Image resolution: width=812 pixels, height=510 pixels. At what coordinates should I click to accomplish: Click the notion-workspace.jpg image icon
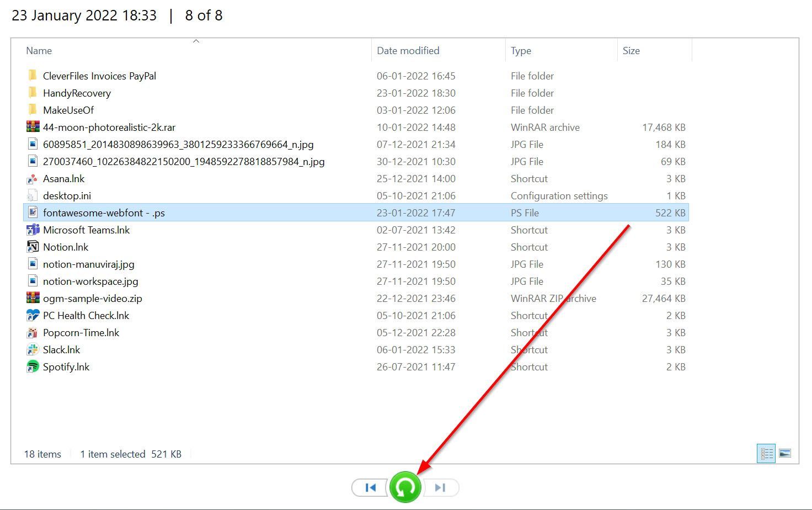33,281
